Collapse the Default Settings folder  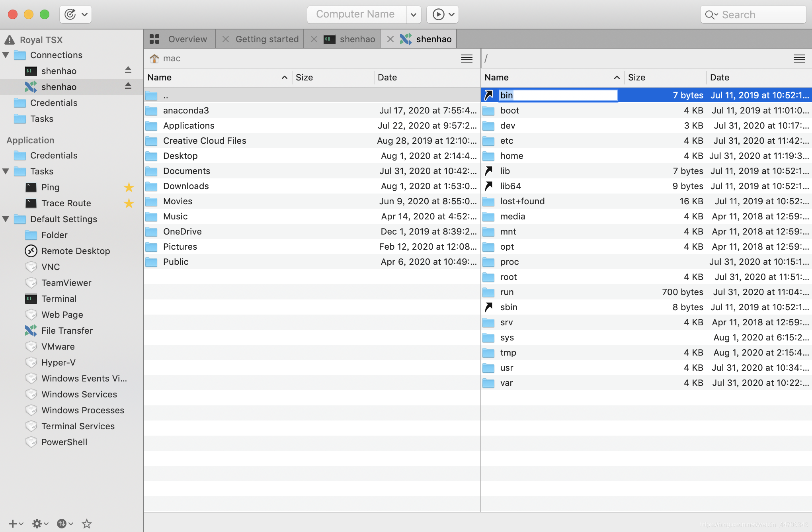[x=6, y=219]
